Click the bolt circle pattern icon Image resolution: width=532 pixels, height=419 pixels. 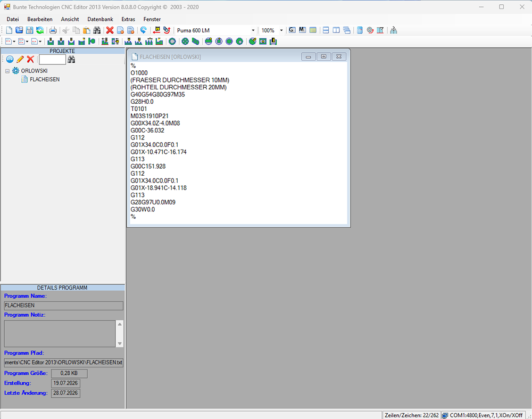(185, 42)
